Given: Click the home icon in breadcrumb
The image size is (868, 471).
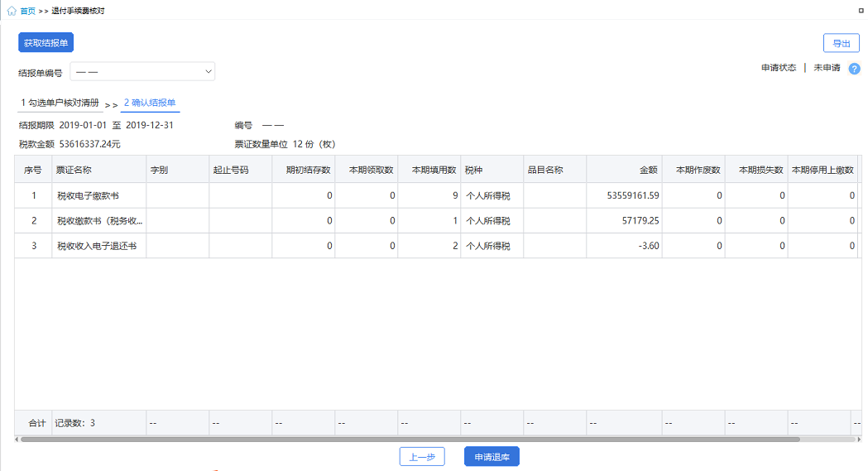Looking at the screenshot, I should (11, 11).
